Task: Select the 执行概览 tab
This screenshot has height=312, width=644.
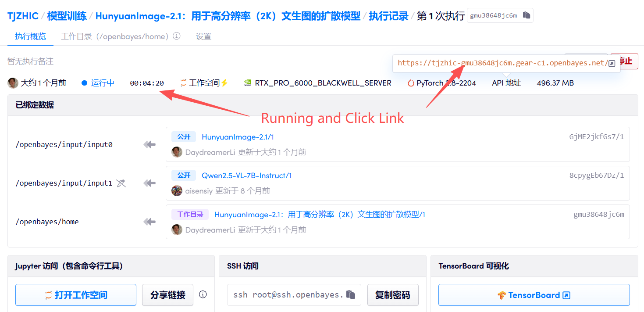Action: pos(30,36)
